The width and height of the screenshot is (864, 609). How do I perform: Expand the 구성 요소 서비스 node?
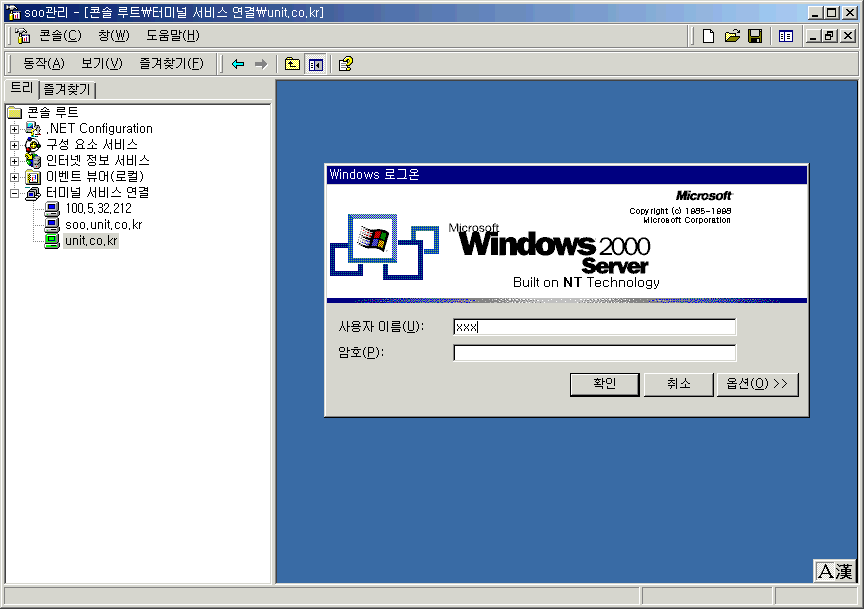14,145
